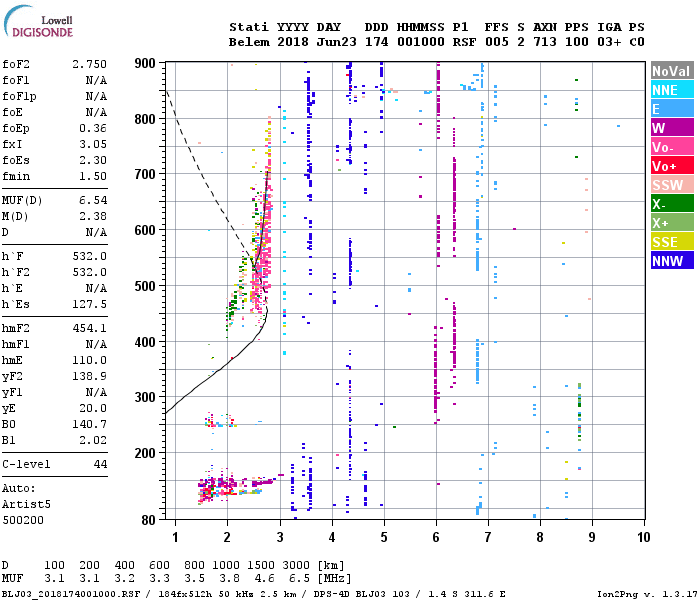Click the Ion2Png version text
The image size is (700, 600).
coord(647,594)
